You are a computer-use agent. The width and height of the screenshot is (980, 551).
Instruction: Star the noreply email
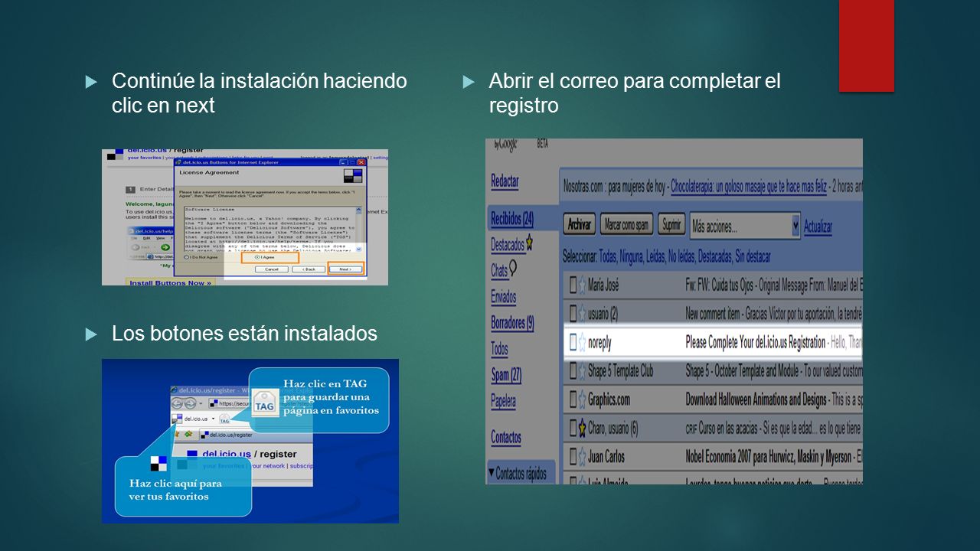click(582, 343)
